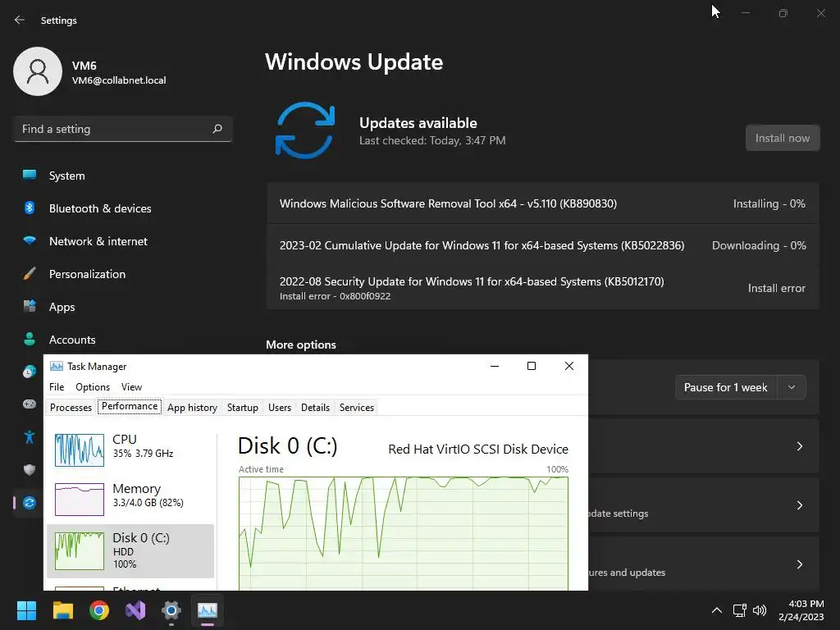Click the blue Windows Update sync icon
Viewport: 840px width, 630px height.
pos(305,130)
